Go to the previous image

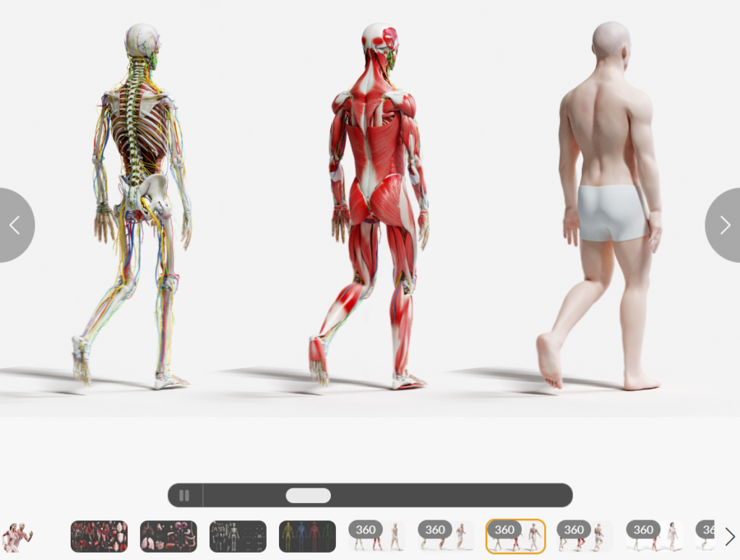click(15, 225)
